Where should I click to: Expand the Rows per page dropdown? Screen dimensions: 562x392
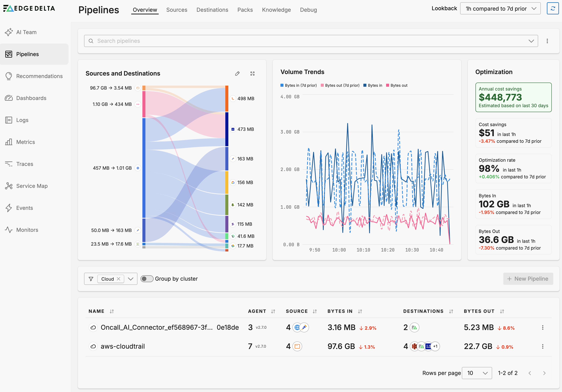click(x=477, y=373)
